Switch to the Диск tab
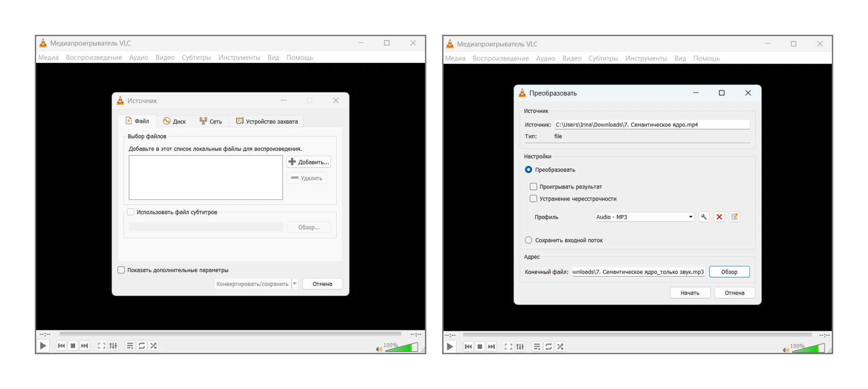The image size is (868, 389). tap(175, 121)
